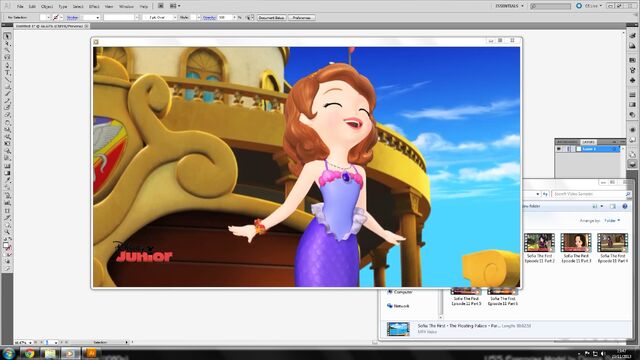Viewport: 640px width, 360px height.
Task: Open the fill color dropdown in control bar
Action: point(48,18)
